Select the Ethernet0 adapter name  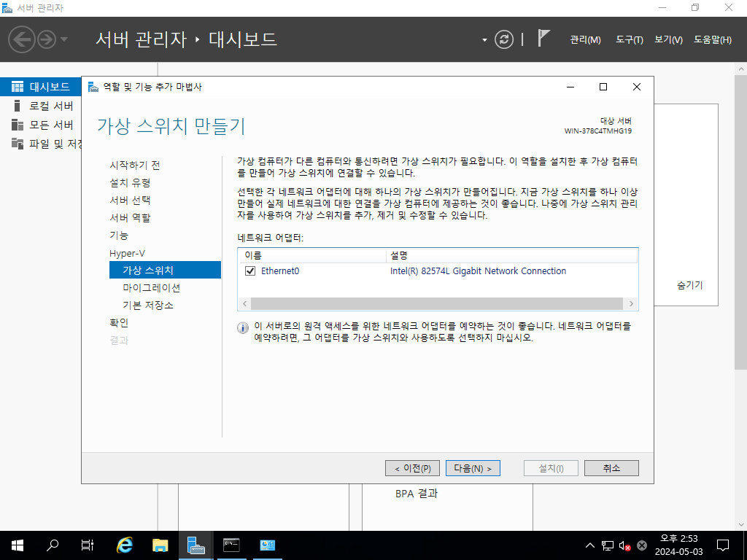click(x=280, y=271)
